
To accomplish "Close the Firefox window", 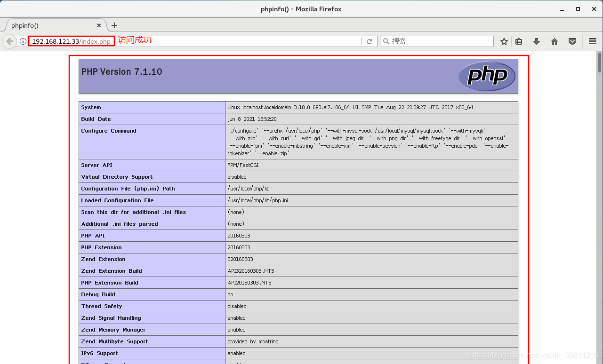I will [594, 9].
